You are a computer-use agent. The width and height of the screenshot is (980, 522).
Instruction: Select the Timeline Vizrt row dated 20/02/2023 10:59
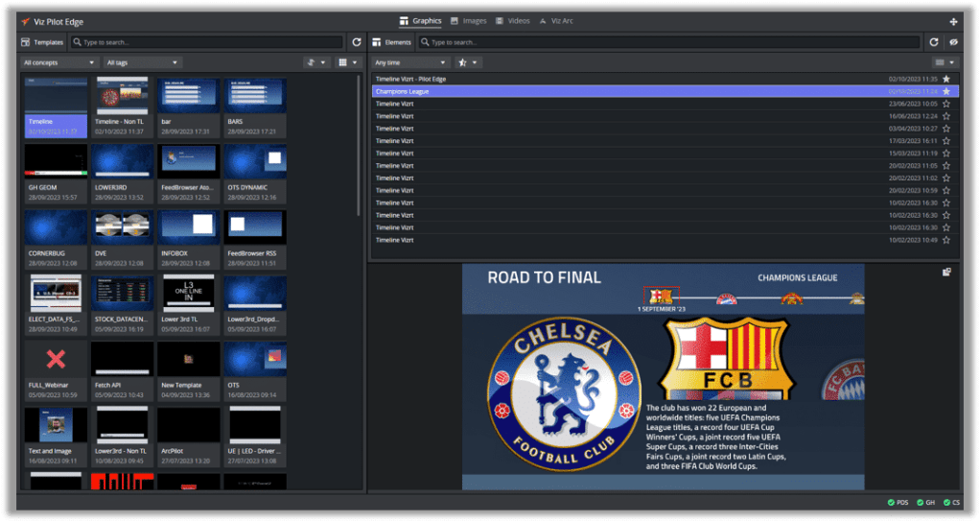(665, 191)
